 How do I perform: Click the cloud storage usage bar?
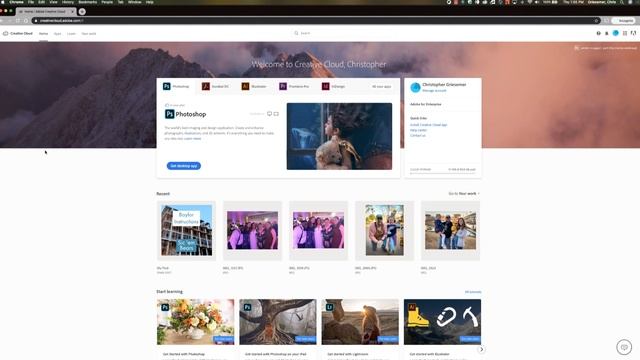(x=442, y=173)
